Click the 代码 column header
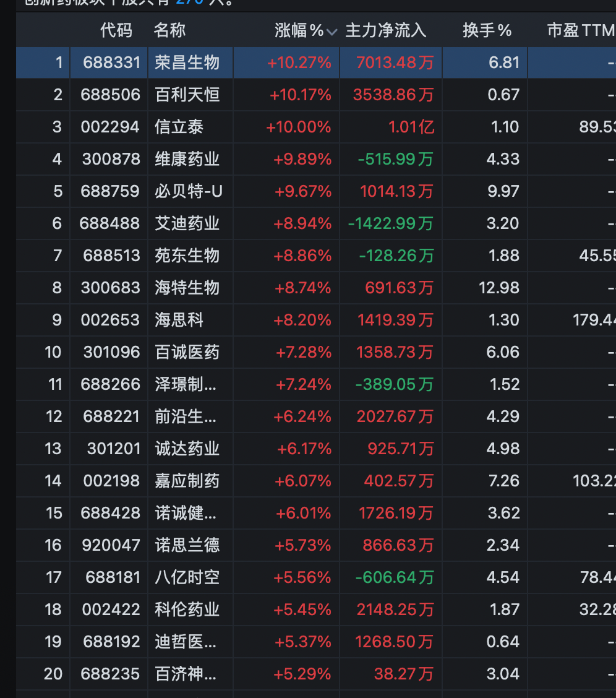The width and height of the screenshot is (616, 698). (x=116, y=30)
